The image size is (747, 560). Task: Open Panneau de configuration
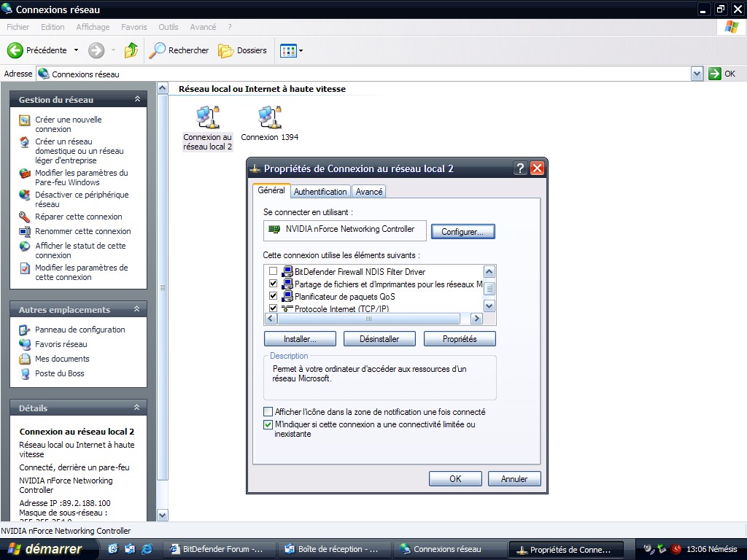tap(80, 330)
